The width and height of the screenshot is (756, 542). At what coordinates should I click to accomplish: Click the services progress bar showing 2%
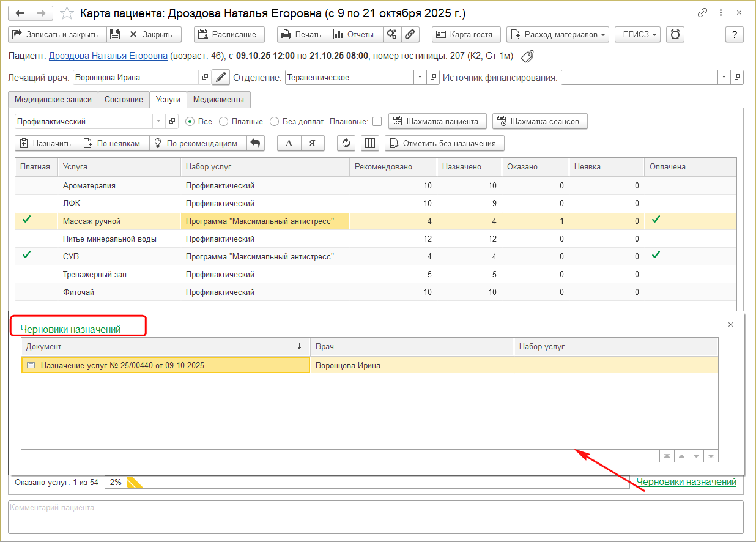(367, 482)
